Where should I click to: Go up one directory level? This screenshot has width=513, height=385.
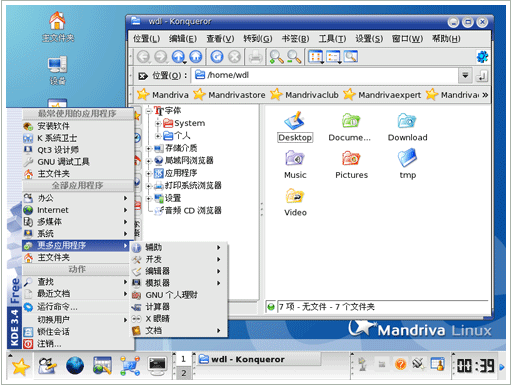179,57
